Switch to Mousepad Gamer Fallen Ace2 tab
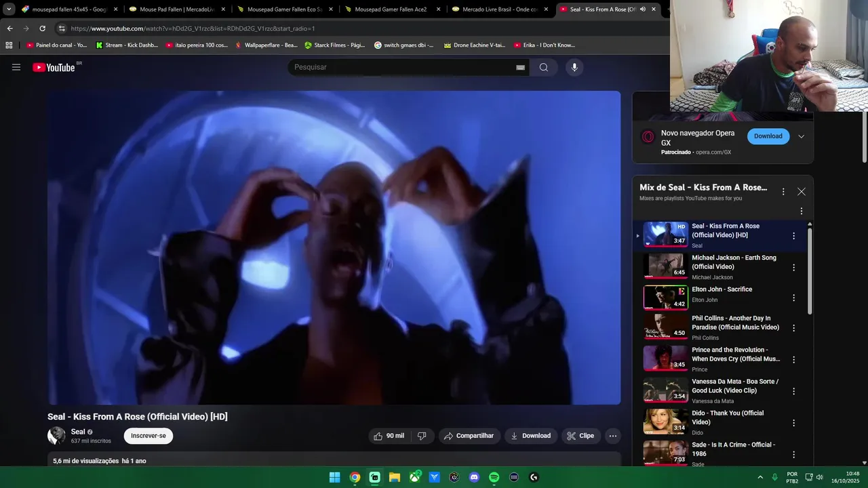 click(392, 9)
